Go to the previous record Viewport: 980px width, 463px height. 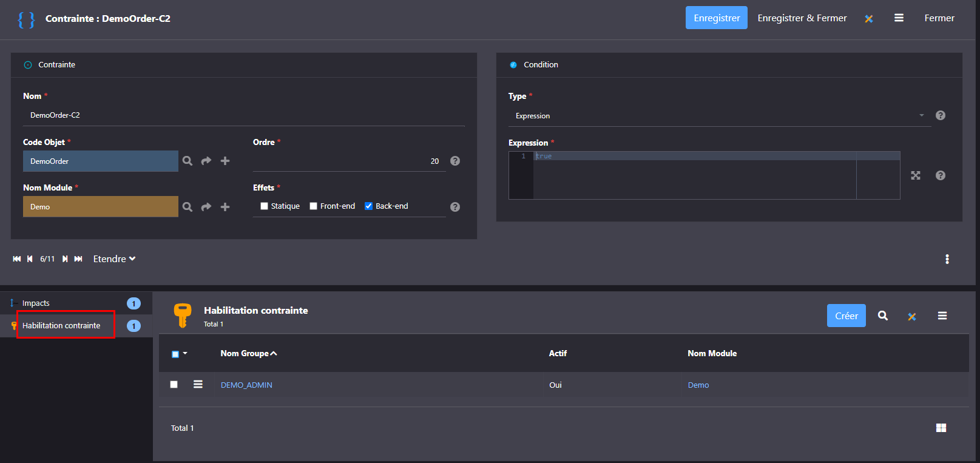pos(30,259)
